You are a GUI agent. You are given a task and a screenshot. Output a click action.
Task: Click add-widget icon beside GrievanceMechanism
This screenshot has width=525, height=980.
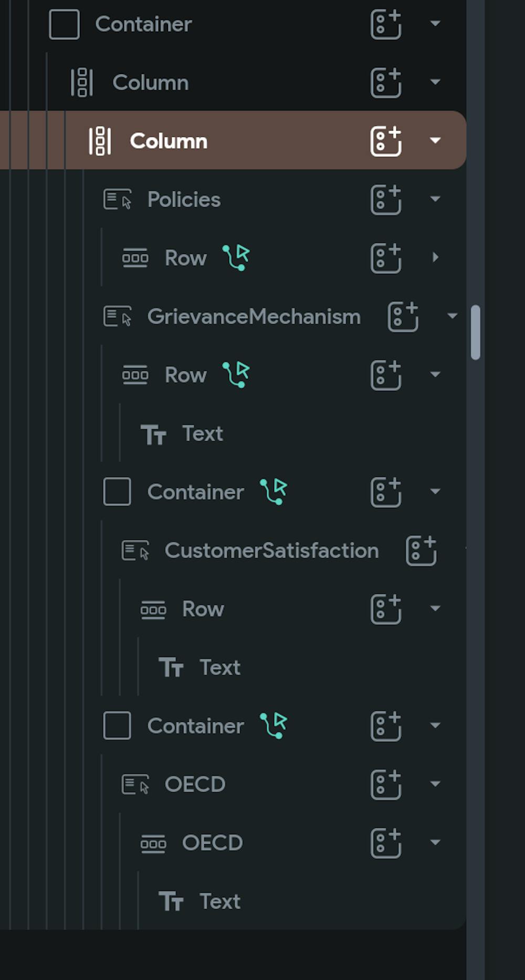[x=403, y=316]
